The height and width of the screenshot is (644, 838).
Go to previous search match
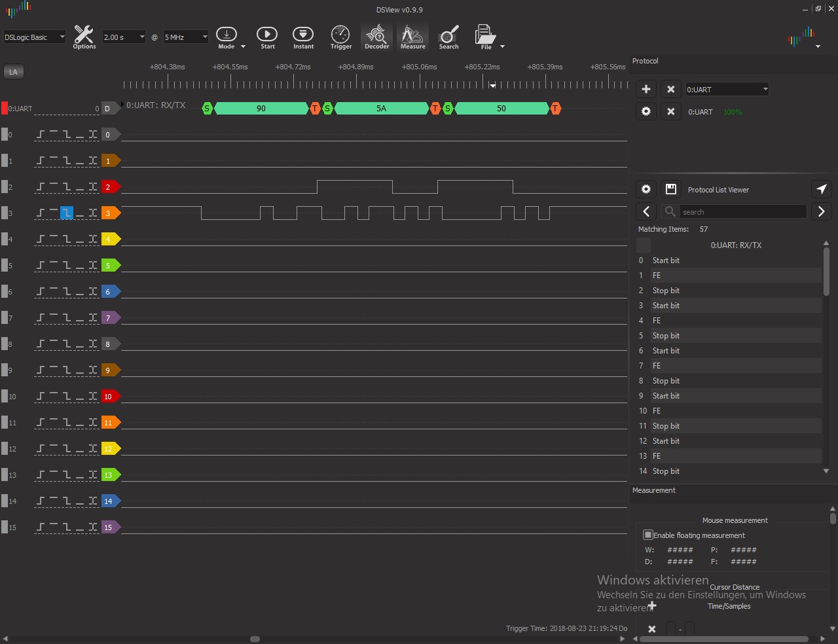coord(646,211)
